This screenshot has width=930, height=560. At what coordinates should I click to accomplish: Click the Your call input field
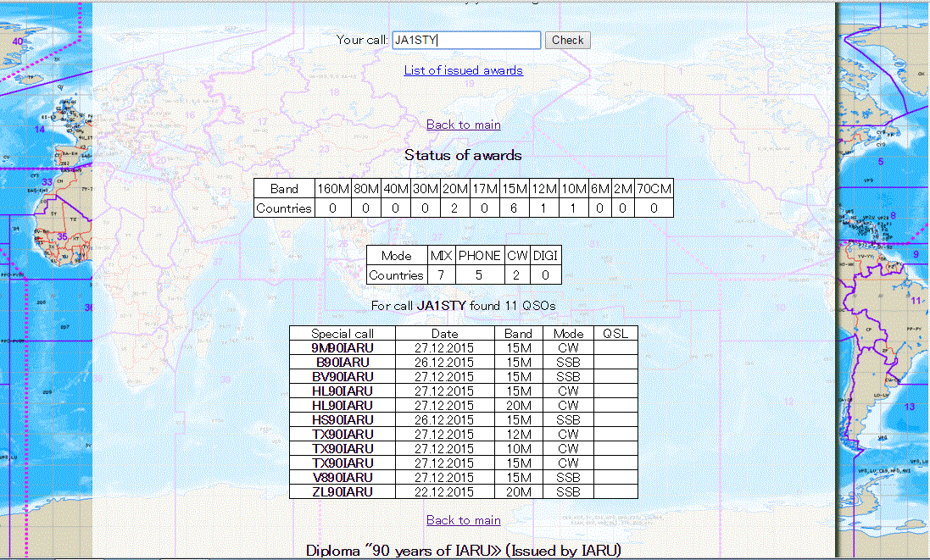[466, 41]
